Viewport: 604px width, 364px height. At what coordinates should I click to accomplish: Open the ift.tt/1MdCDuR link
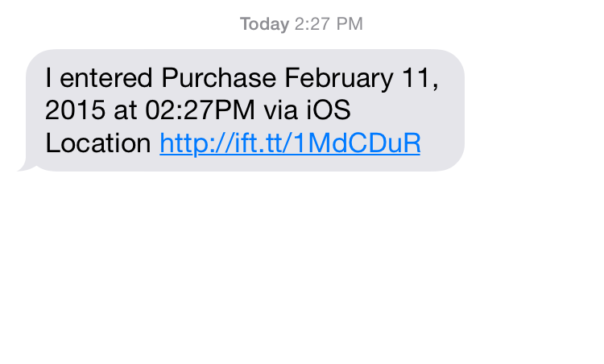point(290,144)
